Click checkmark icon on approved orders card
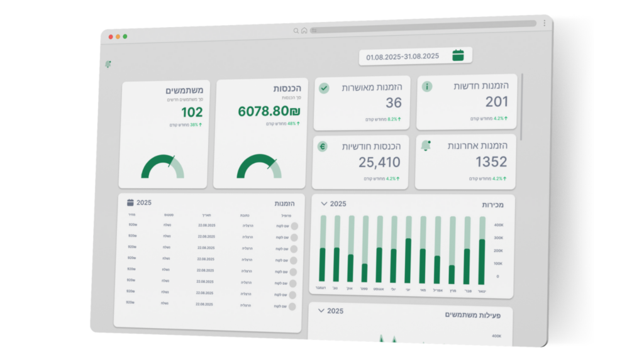 tap(324, 88)
